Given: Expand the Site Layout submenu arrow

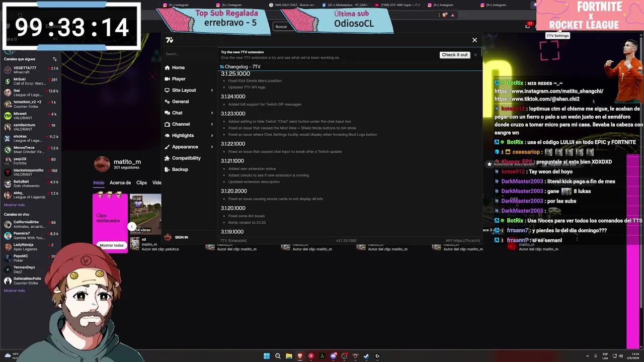Looking at the screenshot, I should coord(212,90).
